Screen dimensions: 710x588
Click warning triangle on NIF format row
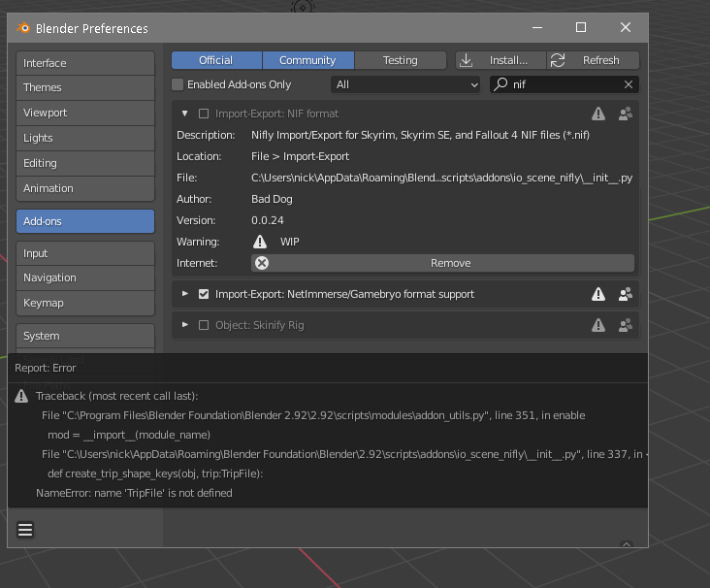[x=598, y=114]
